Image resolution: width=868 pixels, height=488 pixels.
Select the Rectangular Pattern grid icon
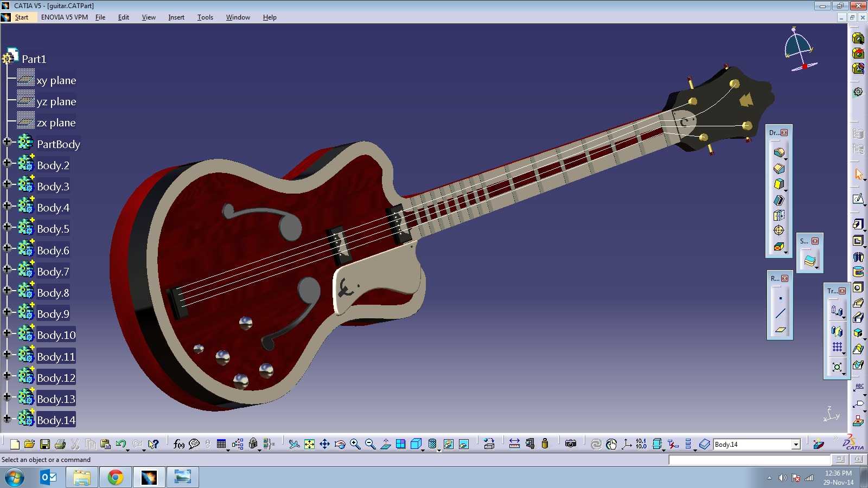pyautogui.click(x=837, y=347)
